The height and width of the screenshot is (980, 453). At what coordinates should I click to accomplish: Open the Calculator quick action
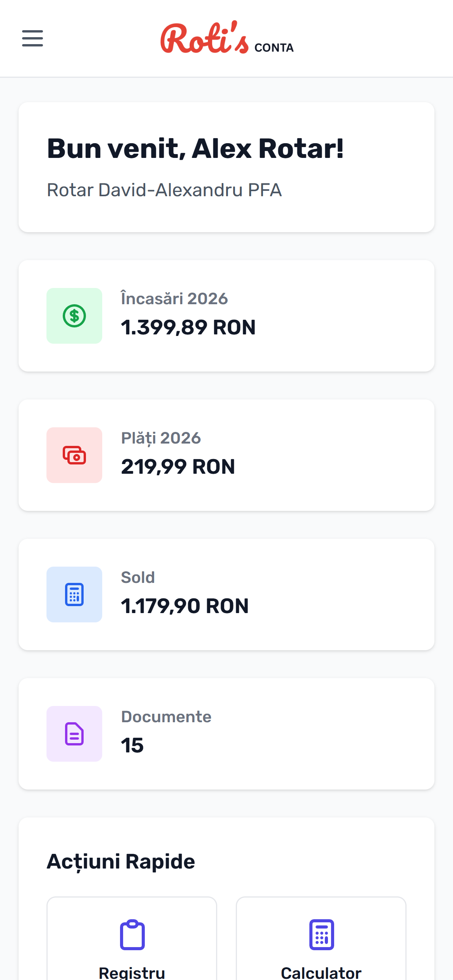click(x=321, y=952)
